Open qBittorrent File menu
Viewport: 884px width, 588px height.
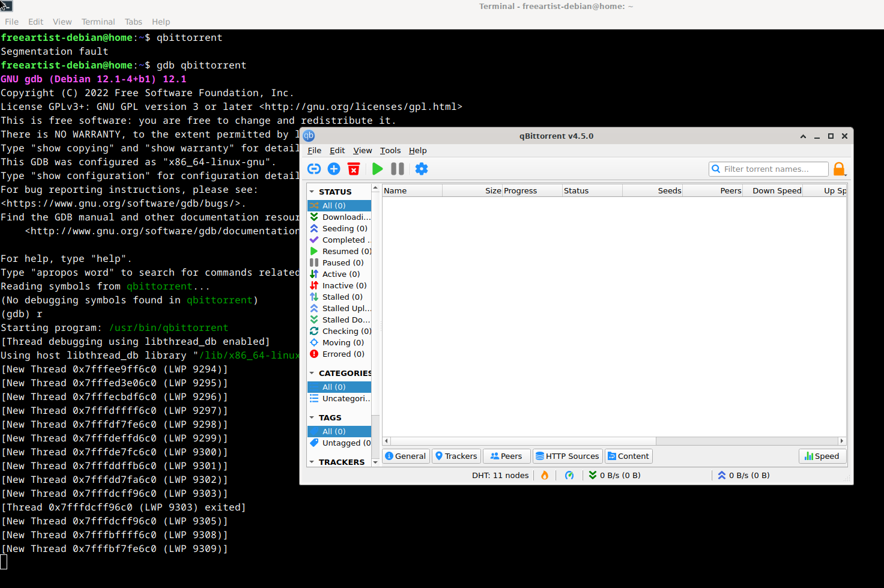pos(314,150)
